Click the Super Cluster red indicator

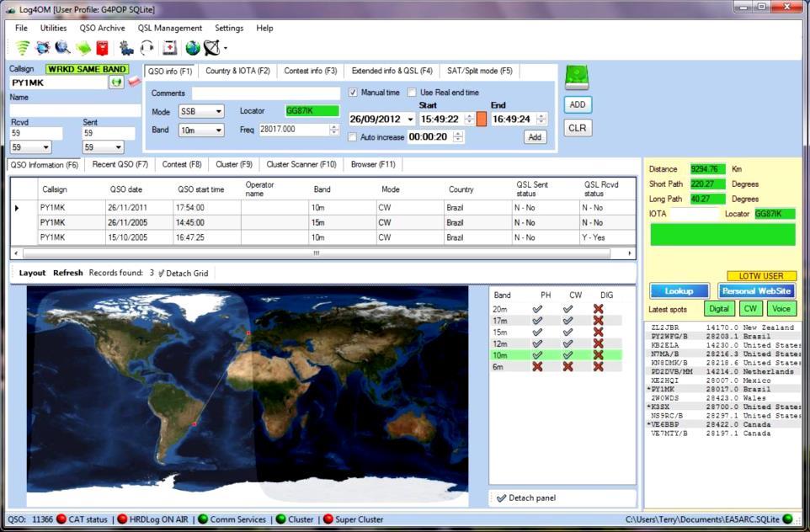328,519
